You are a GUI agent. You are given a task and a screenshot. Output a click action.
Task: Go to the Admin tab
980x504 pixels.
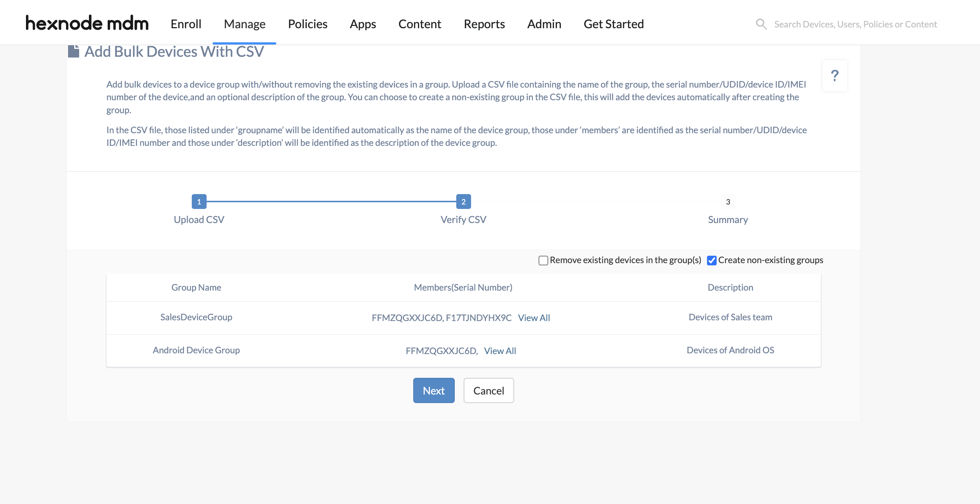[x=544, y=24]
